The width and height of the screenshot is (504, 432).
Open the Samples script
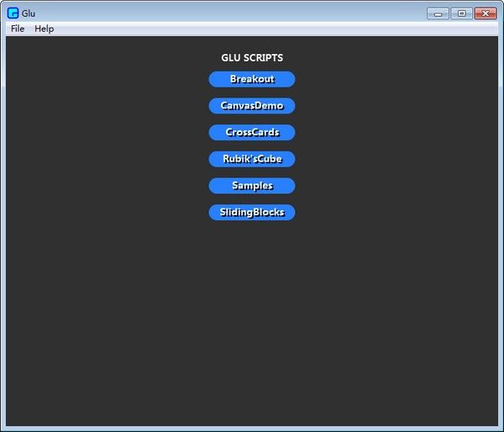point(252,186)
